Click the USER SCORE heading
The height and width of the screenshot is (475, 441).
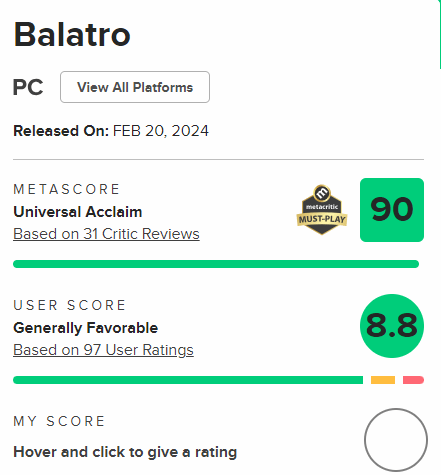point(69,305)
